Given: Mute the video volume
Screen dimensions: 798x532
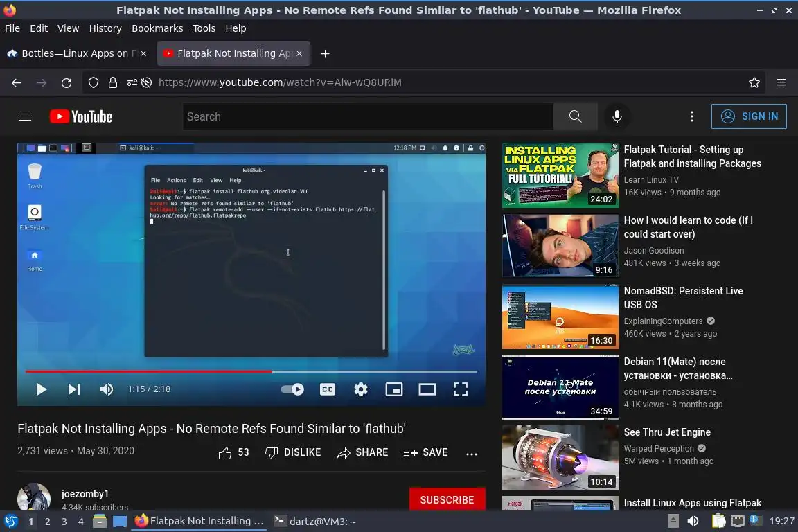Looking at the screenshot, I should point(107,389).
